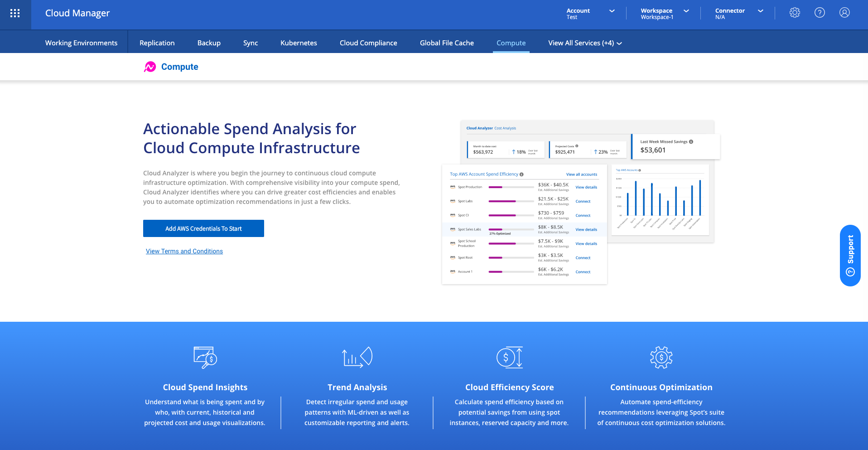Click the Cloud Efficiency Score icon
Screen dimensions: 868x450
click(509, 357)
